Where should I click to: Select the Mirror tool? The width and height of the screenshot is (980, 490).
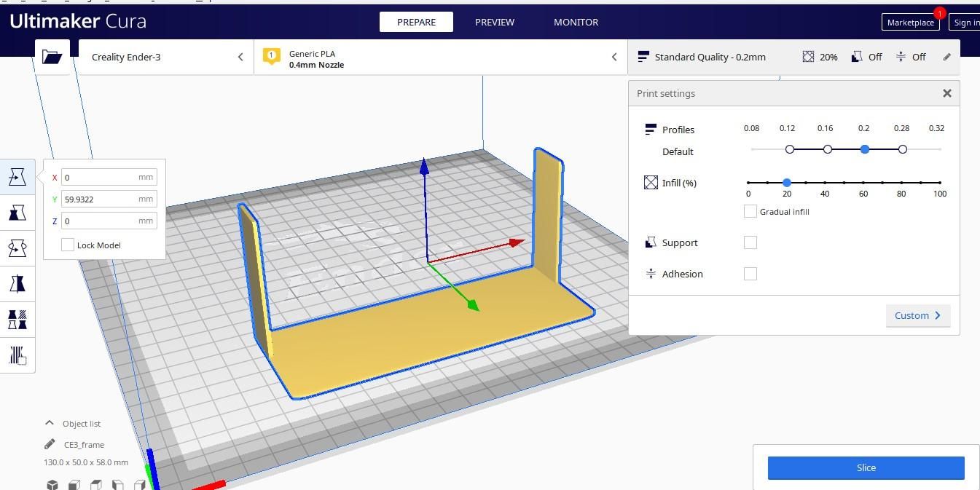point(17,283)
